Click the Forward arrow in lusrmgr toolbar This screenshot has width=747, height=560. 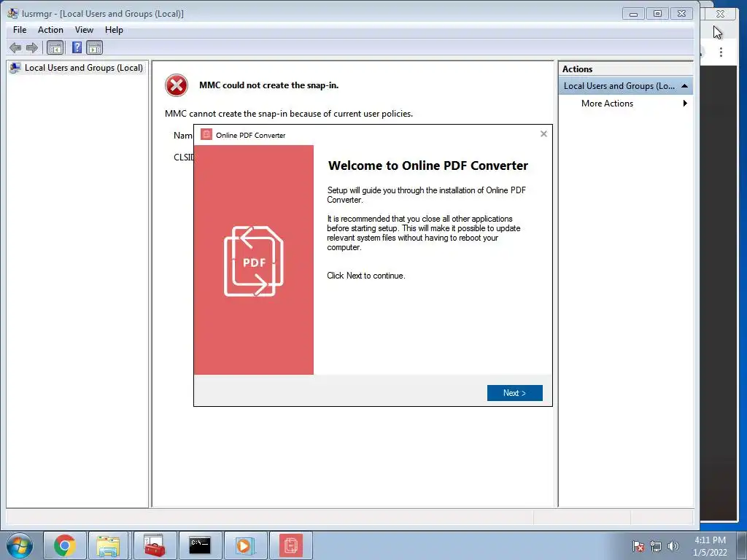click(32, 47)
